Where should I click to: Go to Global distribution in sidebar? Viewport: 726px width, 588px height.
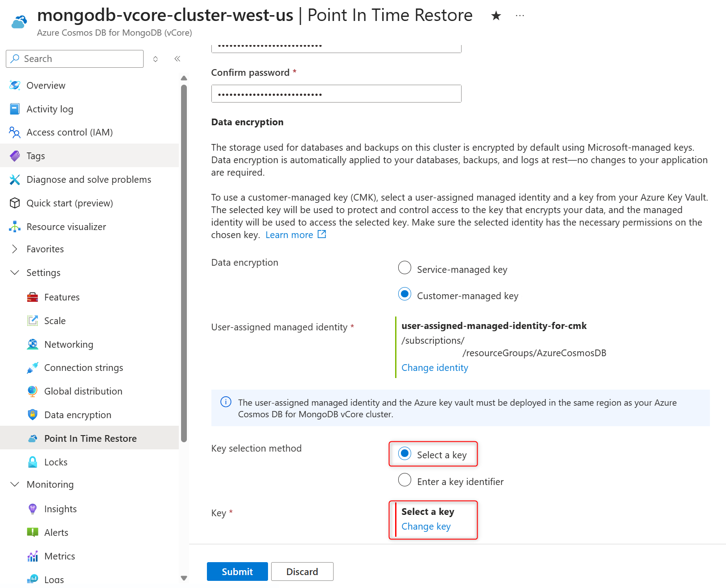coord(83,391)
